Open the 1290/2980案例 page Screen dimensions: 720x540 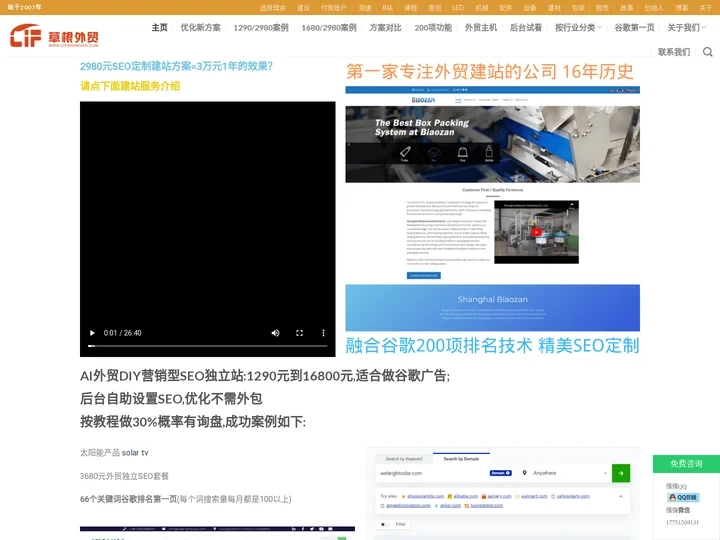pyautogui.click(x=261, y=28)
